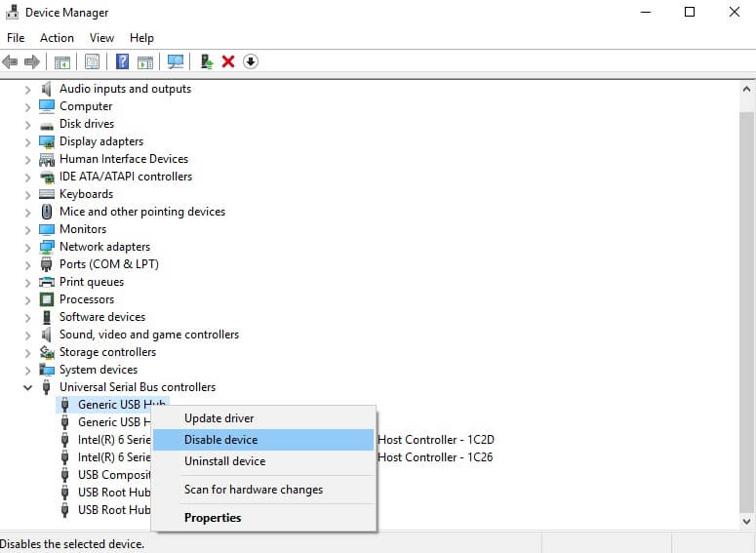The image size is (756, 553).
Task: Click the scan hardware monitor icon
Action: [176, 61]
